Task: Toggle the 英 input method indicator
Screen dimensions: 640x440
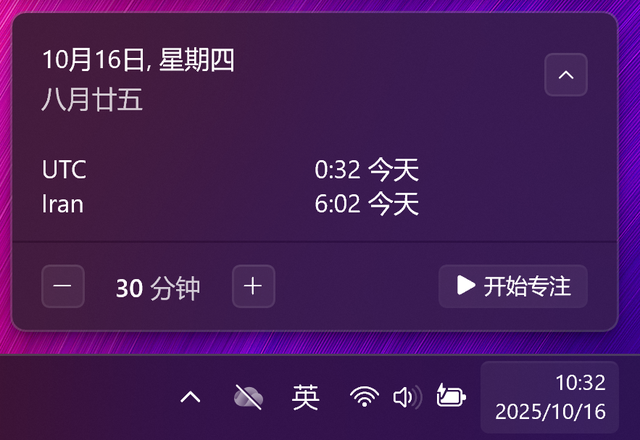Action: click(305, 397)
